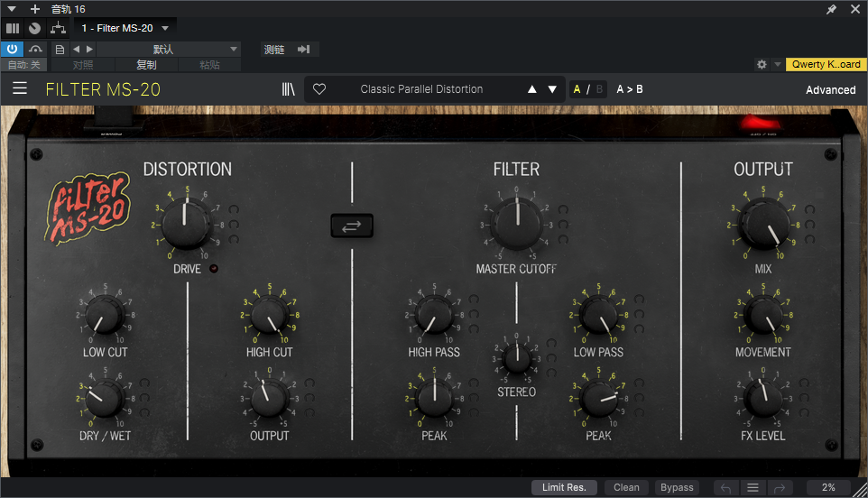This screenshot has height=498, width=868.
Task: Click the STEREO knob
Action: coord(516,358)
